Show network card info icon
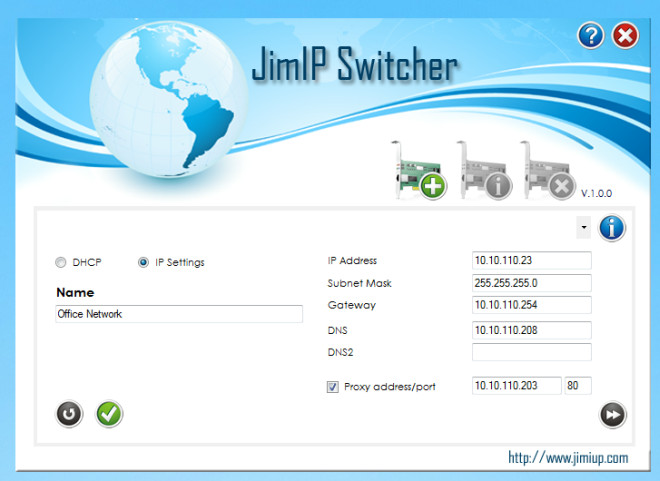Screen dimensions: 660x481 tap(484, 170)
